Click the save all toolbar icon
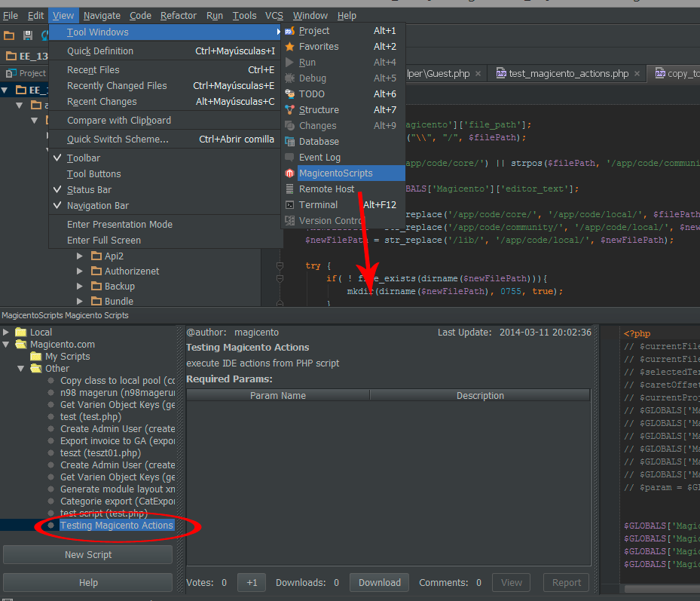Viewport: 700px width, 601px height. tap(28, 35)
